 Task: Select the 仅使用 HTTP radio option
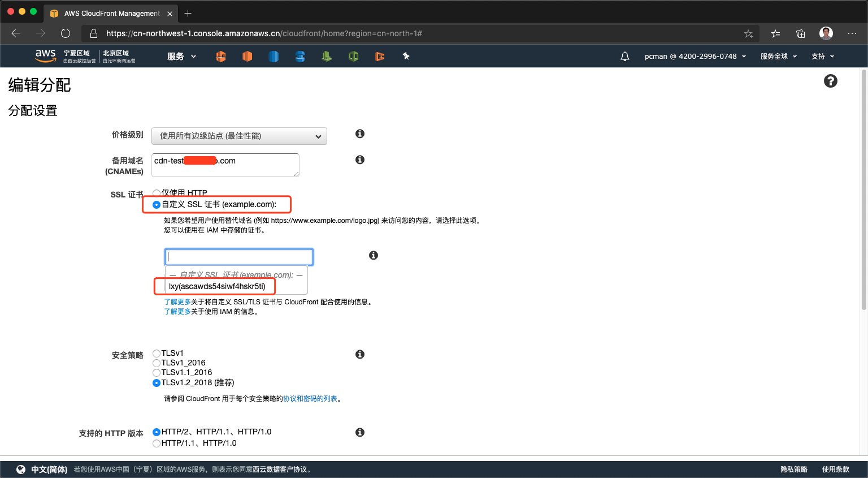click(x=157, y=193)
